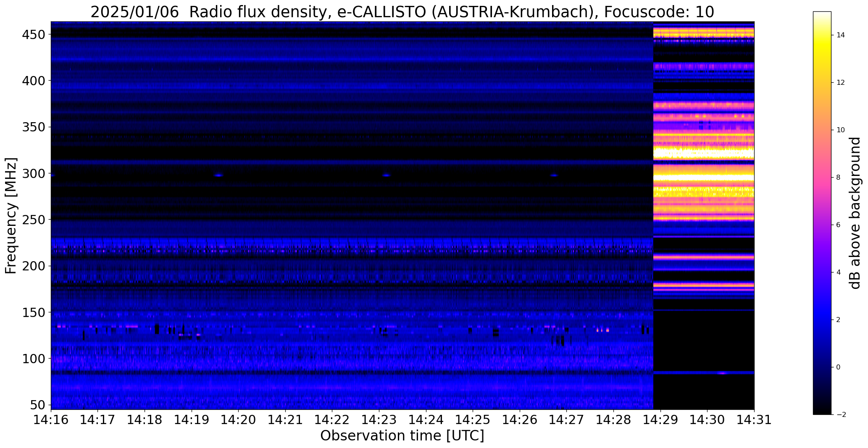Click the colorbar tick label 12
Screen dimensions: 868x448
coord(841,83)
